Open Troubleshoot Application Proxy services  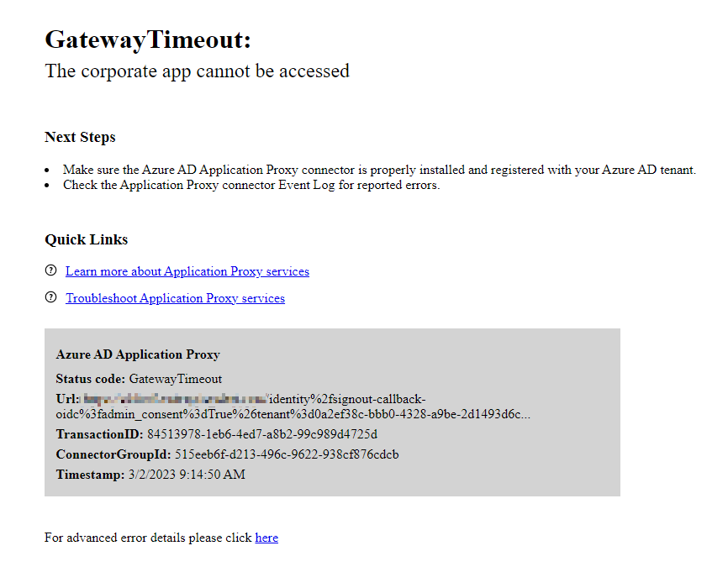175,298
